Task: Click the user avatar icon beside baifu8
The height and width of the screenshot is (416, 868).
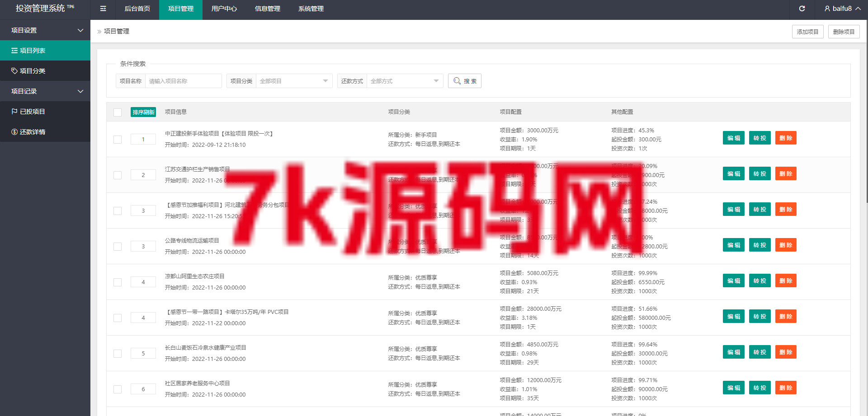Action: [x=827, y=9]
